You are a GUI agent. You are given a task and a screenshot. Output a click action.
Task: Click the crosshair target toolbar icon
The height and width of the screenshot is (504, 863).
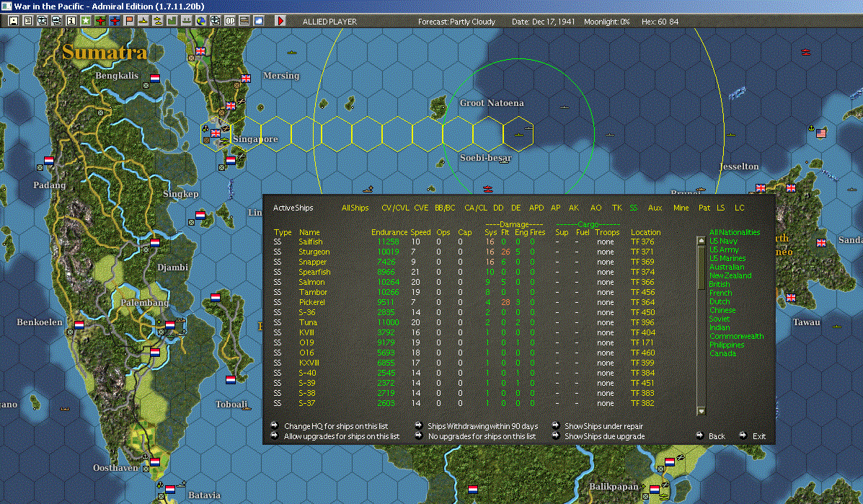point(215,21)
